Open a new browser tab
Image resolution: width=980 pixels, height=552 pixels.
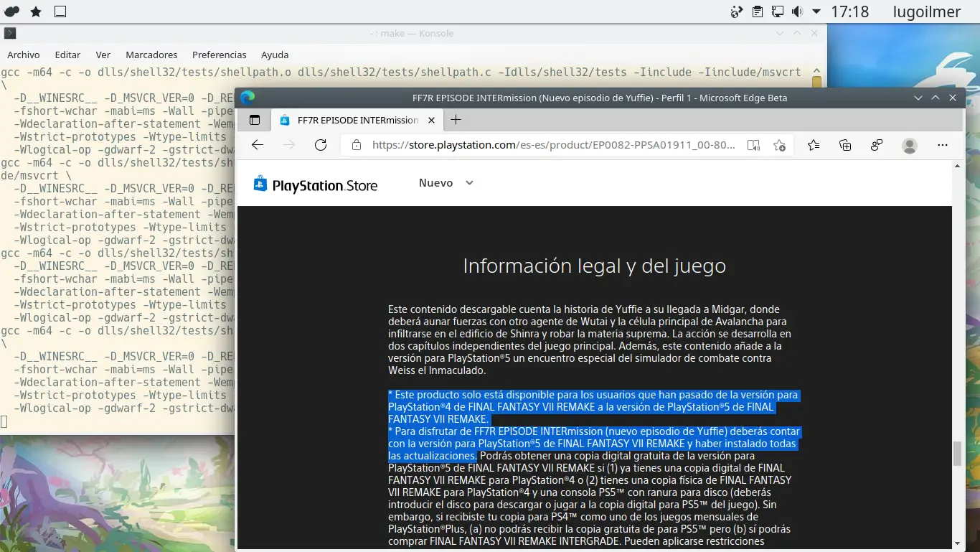click(x=455, y=120)
